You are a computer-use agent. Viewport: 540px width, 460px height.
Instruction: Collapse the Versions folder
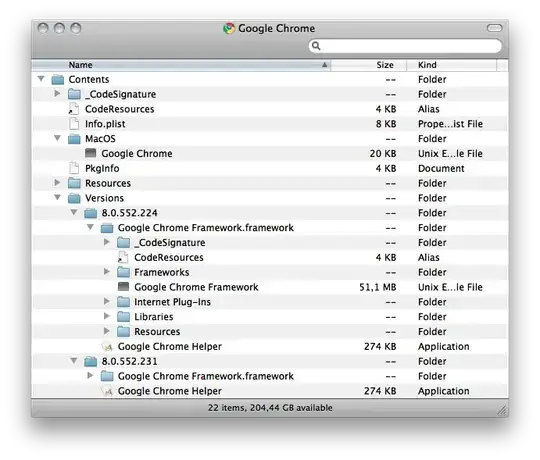58,197
